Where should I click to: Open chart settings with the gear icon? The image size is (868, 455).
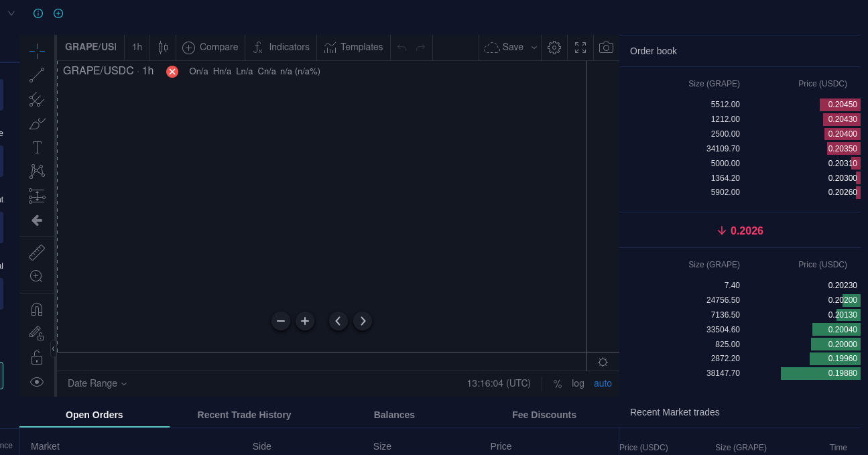tap(554, 47)
